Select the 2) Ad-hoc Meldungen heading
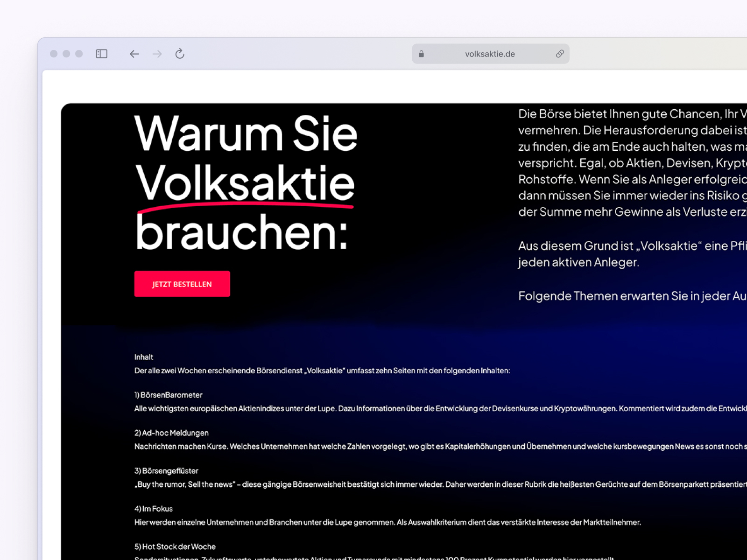This screenshot has height=560, width=747. tap(171, 433)
